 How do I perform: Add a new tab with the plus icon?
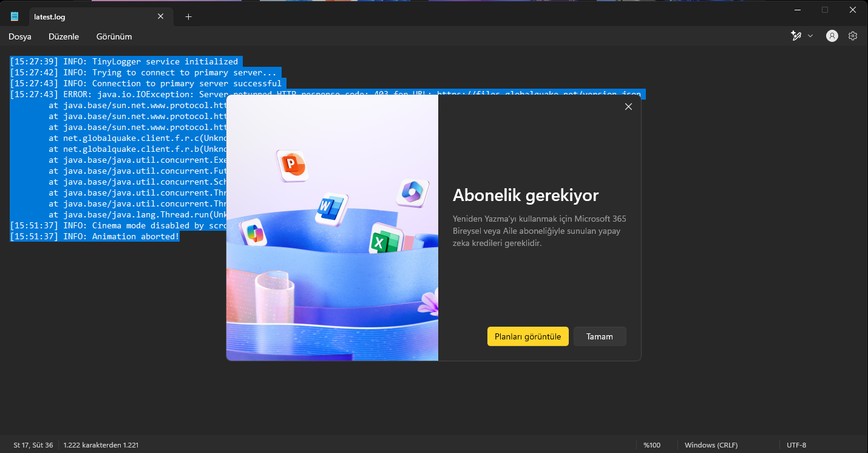[188, 17]
